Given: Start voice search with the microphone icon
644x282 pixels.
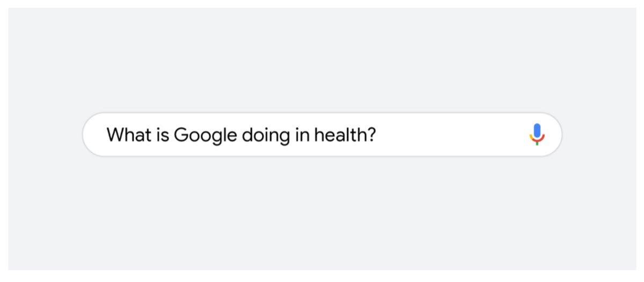Looking at the screenshot, I should (537, 134).
